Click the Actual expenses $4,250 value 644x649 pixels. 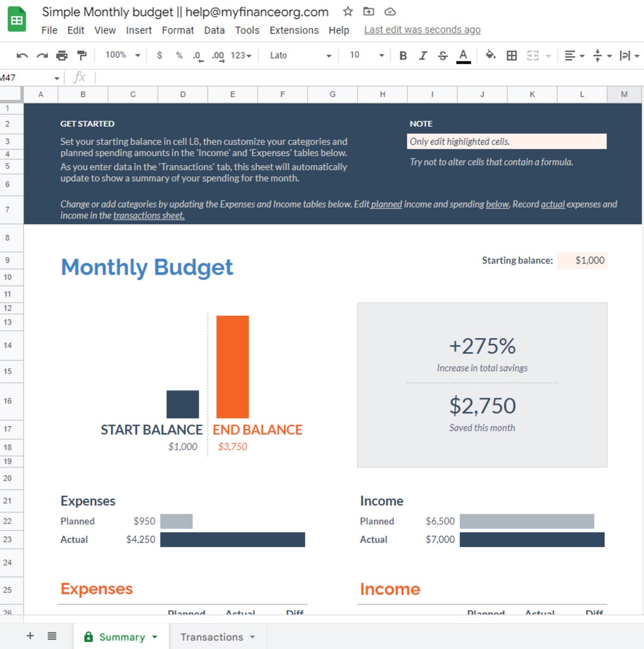(141, 539)
